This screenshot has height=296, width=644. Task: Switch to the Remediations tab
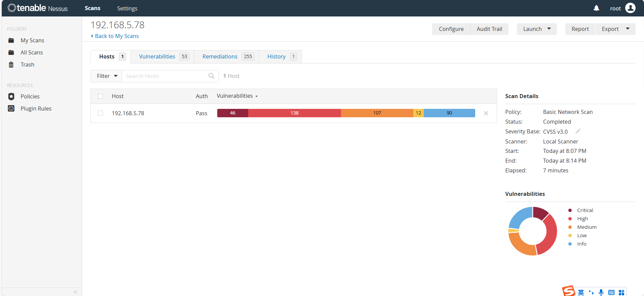point(220,56)
